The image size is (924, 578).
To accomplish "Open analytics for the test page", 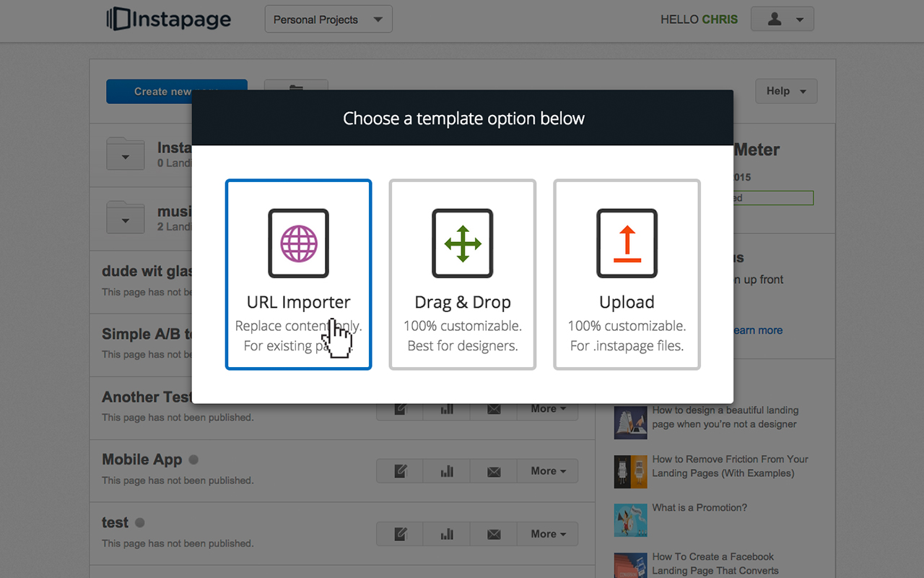I will tap(446, 533).
